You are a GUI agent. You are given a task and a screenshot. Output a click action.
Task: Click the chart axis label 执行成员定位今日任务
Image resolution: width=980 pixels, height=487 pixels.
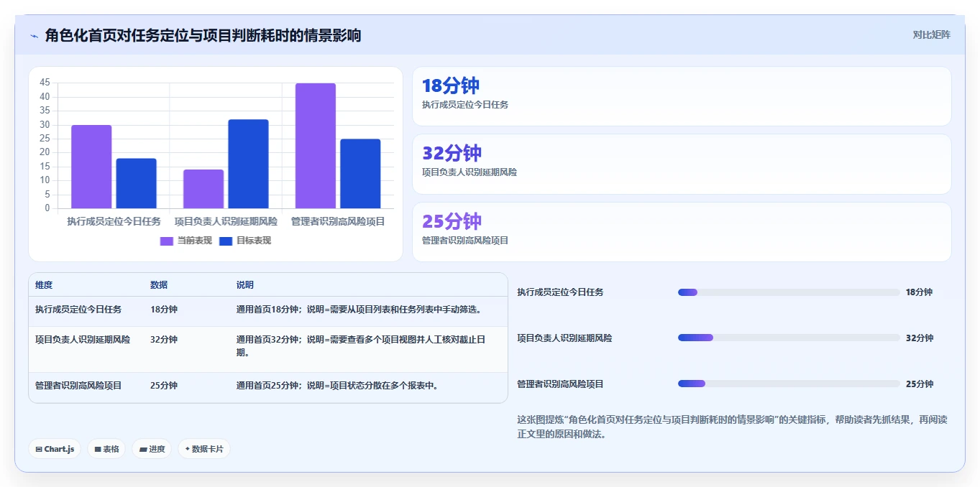coord(114,221)
